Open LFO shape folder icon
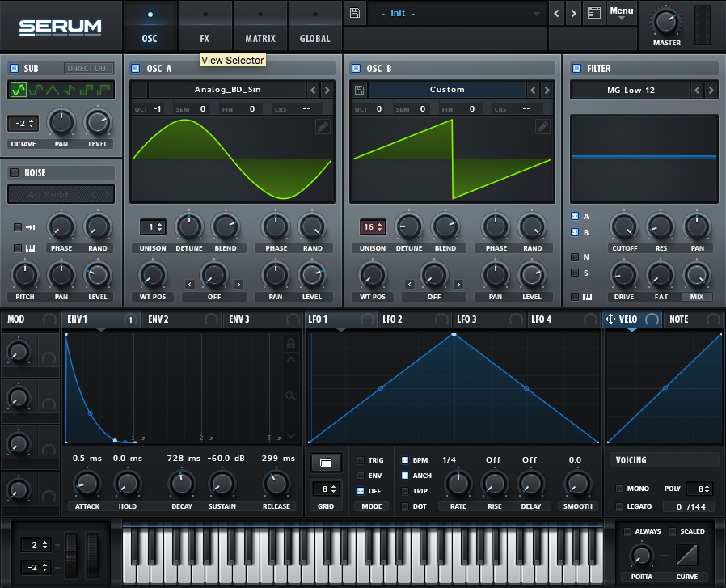726x588 pixels. 326,463
